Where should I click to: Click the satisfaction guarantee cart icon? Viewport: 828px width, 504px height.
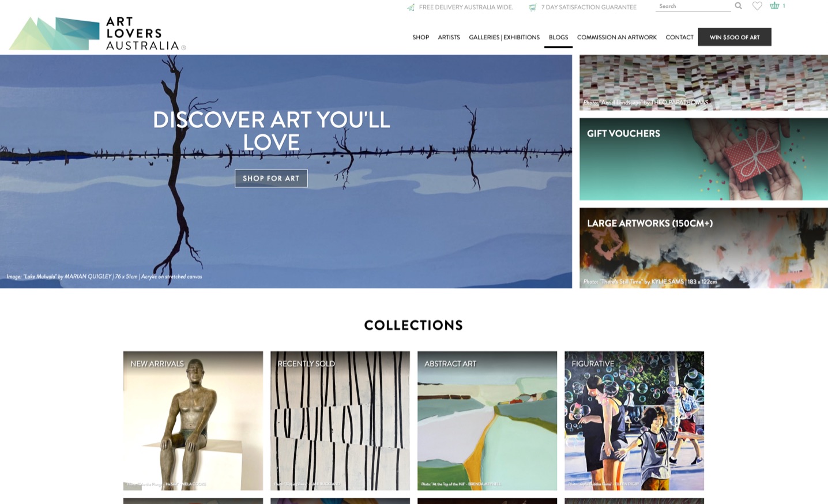click(533, 7)
